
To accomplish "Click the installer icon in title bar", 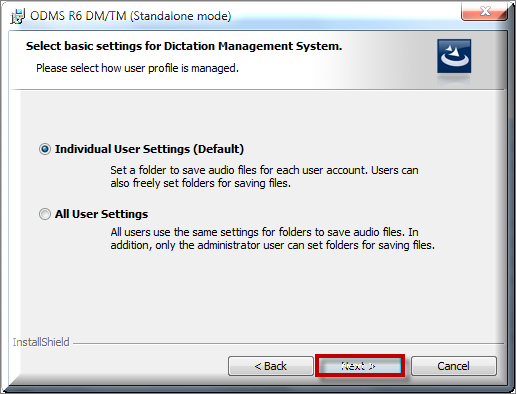I will (x=17, y=16).
